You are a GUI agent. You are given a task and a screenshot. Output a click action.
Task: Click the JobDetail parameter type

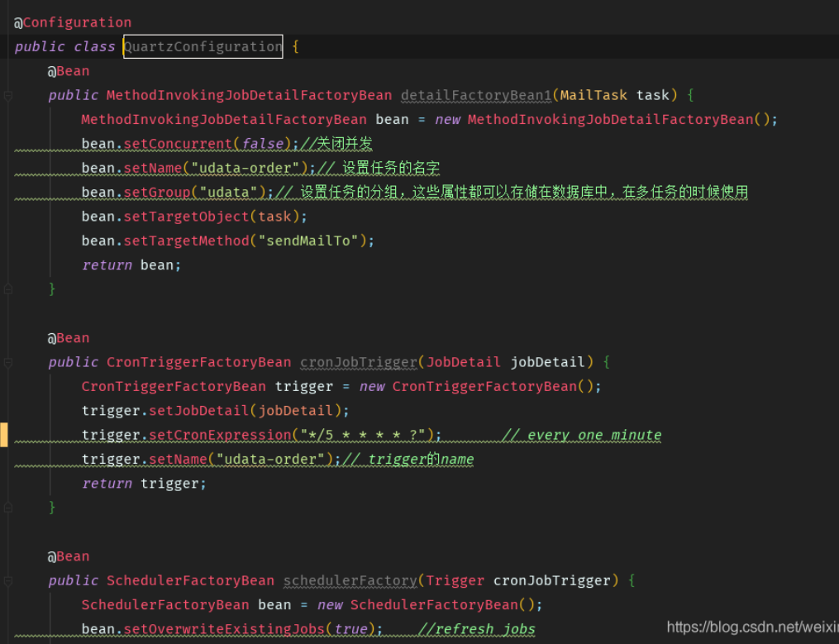[x=464, y=362]
